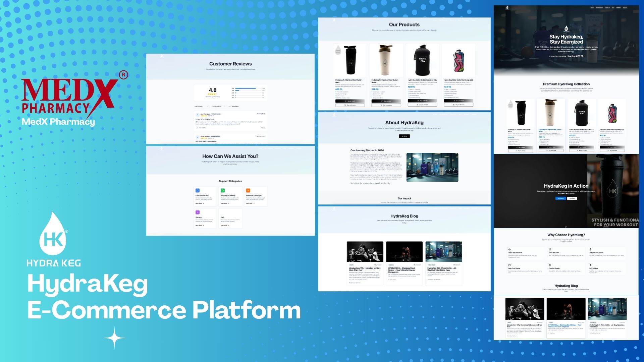644x362 pixels.
Task: Click Learn More under Returns & Exchanges card
Action: point(250,203)
